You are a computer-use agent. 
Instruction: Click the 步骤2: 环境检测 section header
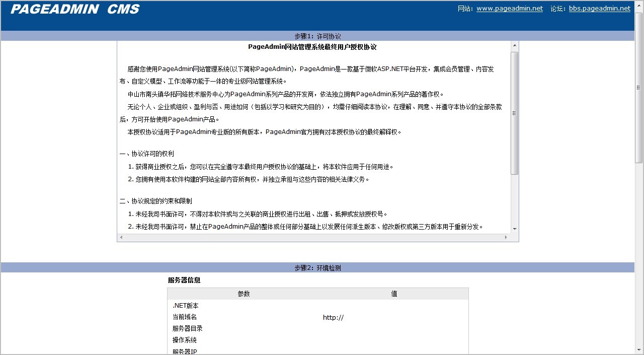coord(317,268)
